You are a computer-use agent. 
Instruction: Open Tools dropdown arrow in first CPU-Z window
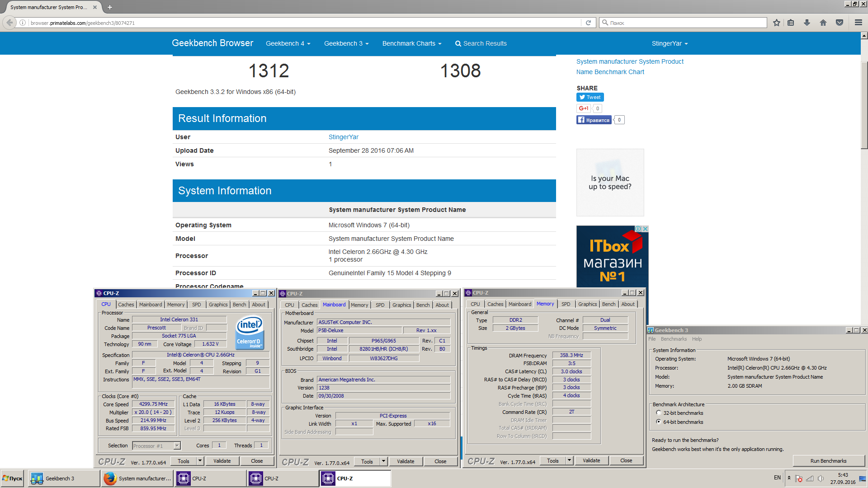200,461
